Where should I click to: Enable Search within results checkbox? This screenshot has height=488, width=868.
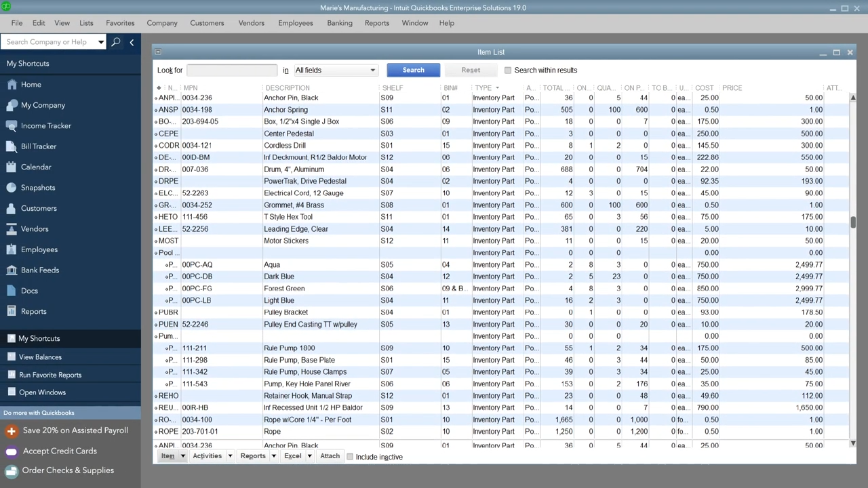pyautogui.click(x=508, y=70)
